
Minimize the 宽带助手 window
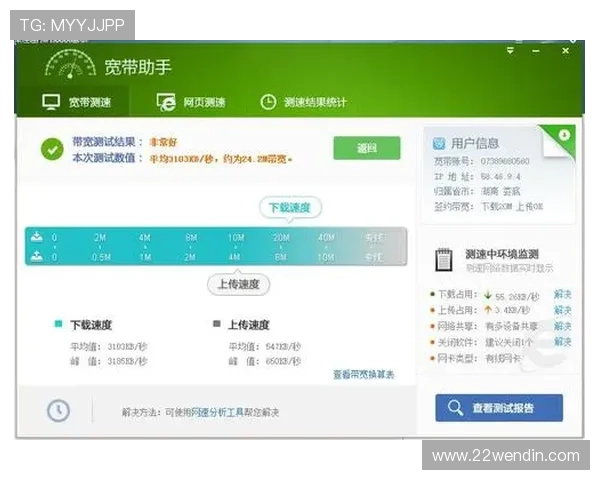coord(536,51)
